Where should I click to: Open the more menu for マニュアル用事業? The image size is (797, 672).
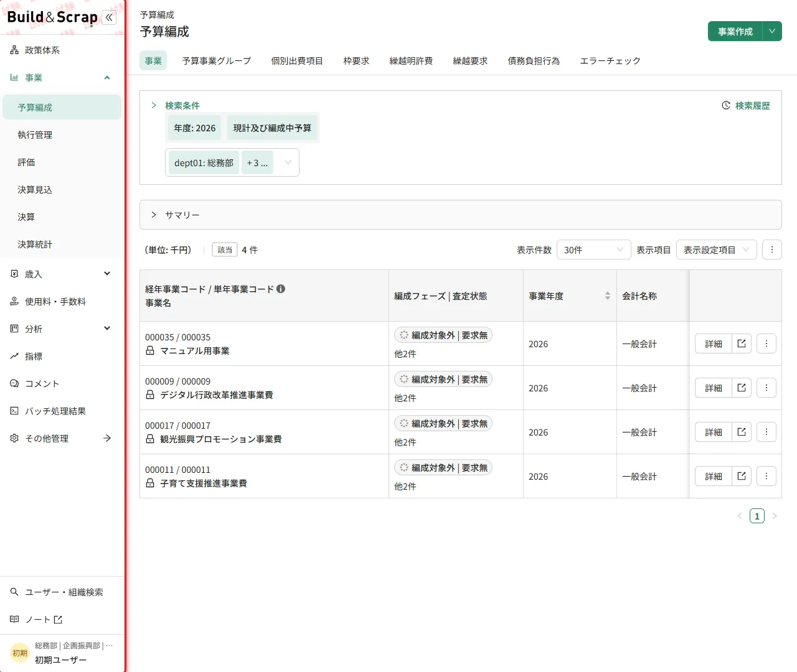pos(766,343)
